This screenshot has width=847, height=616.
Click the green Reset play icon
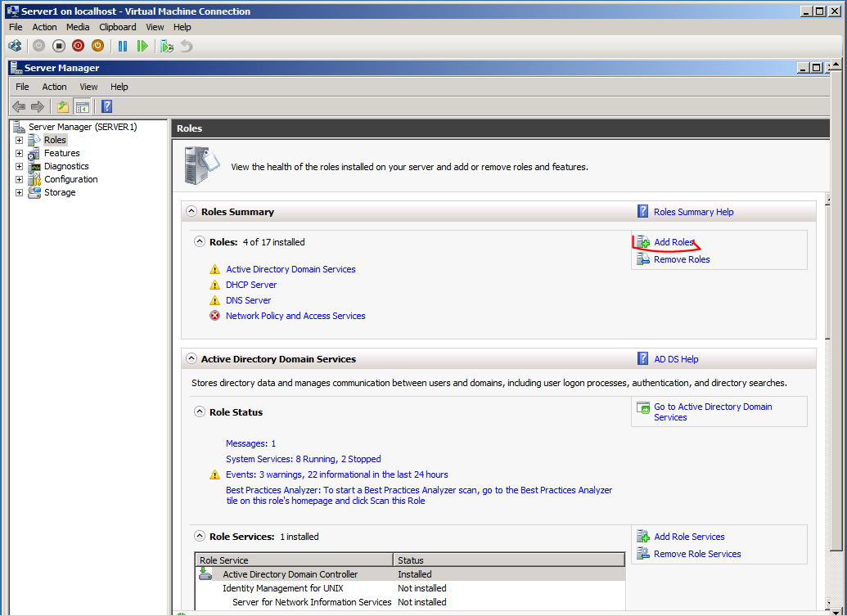(142, 46)
